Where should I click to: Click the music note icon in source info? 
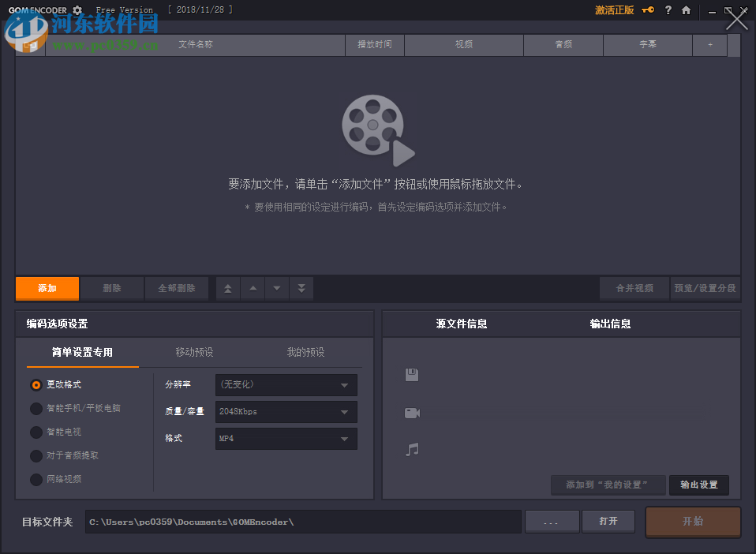pos(411,450)
